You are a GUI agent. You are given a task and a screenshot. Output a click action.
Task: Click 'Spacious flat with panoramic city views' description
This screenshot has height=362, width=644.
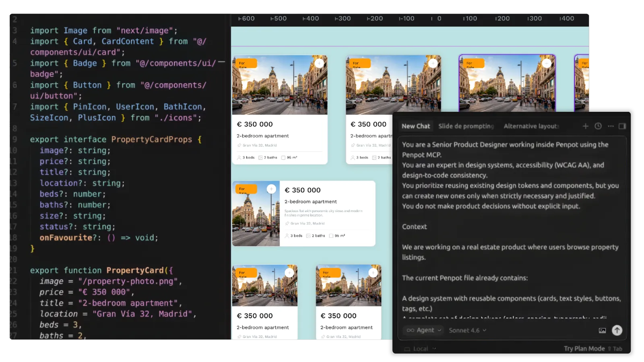click(324, 213)
